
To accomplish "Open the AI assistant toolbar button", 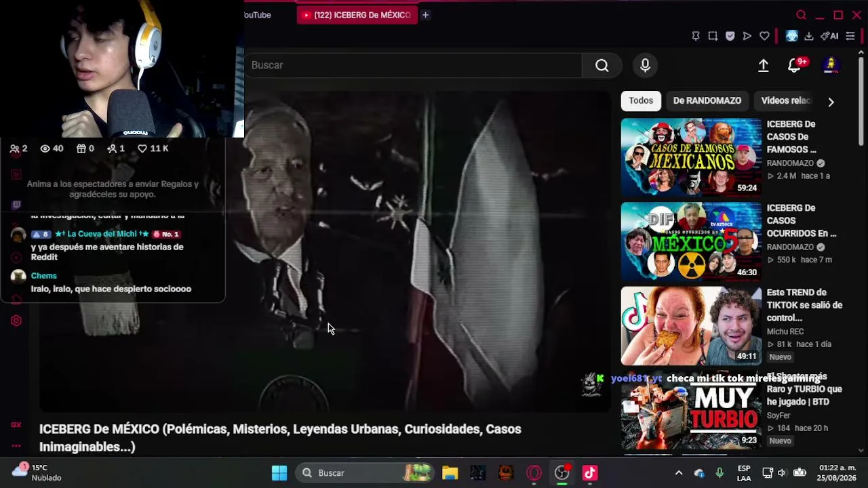I will click(x=829, y=36).
